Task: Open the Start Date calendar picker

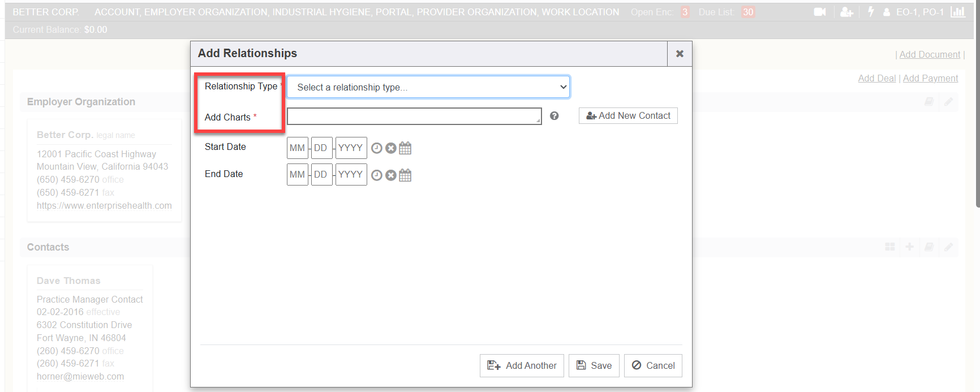Action: 405,148
